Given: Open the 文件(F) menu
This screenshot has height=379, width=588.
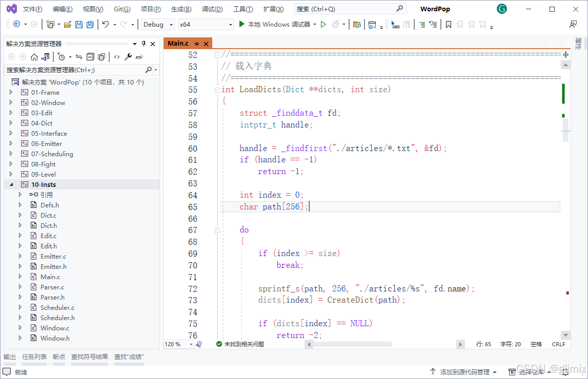Looking at the screenshot, I should (33, 9).
